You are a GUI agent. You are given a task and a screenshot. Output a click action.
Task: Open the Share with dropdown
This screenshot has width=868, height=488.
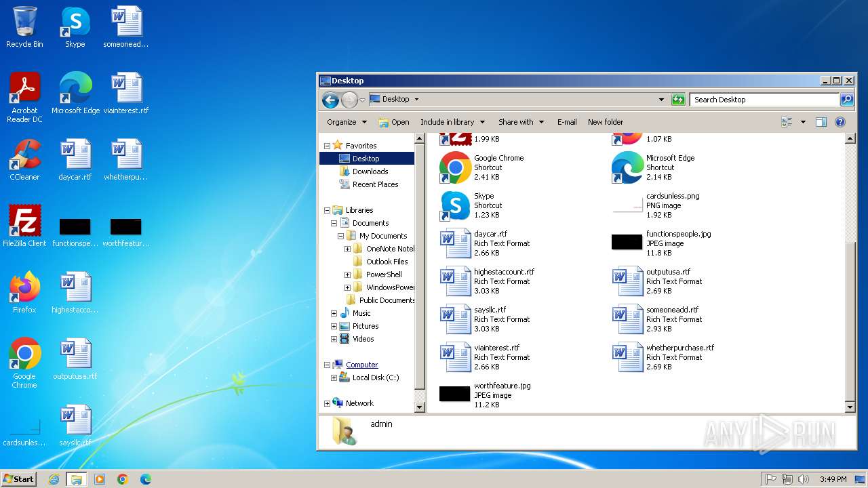click(x=521, y=122)
